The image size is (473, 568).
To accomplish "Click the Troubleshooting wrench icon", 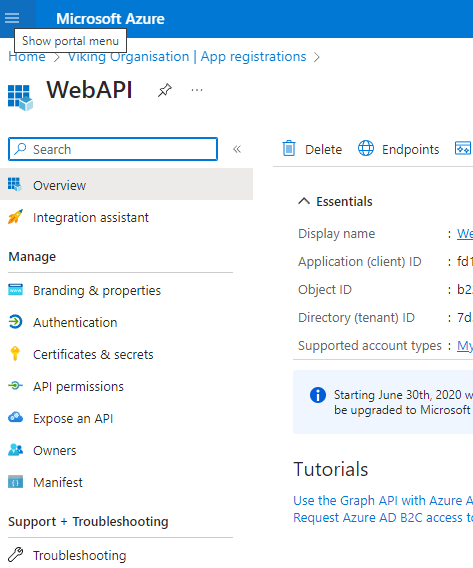I will [15, 554].
